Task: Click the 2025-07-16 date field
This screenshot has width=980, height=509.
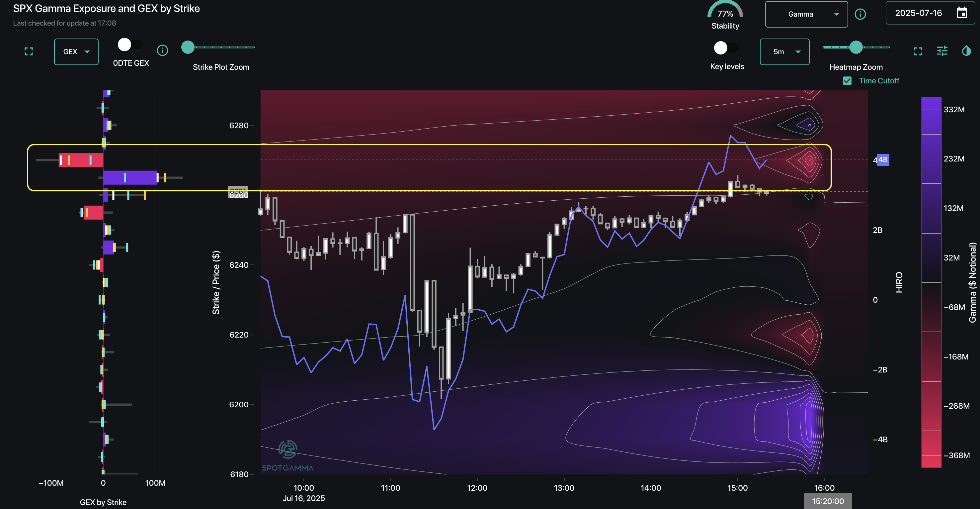Action: pos(918,13)
